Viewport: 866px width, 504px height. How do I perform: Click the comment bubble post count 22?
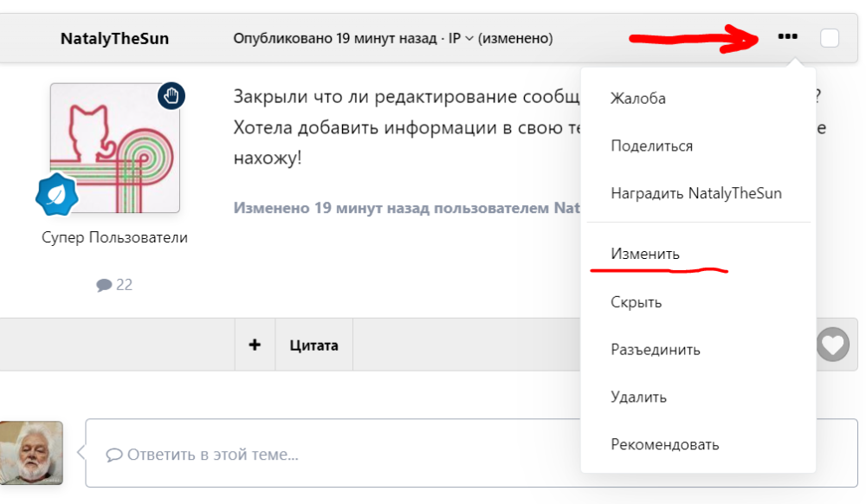coord(114,284)
